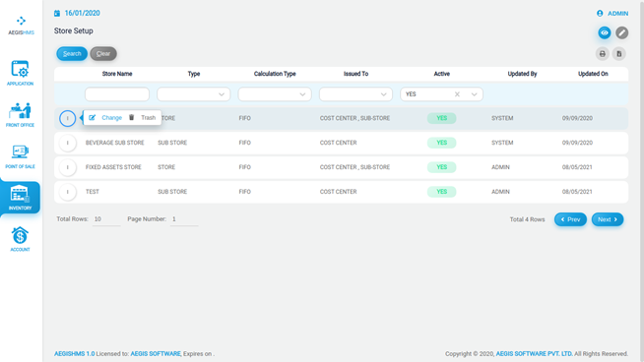Image resolution: width=644 pixels, height=362 pixels.
Task: Open the AEGIS SOFTWARE license link
Action: (x=156, y=354)
